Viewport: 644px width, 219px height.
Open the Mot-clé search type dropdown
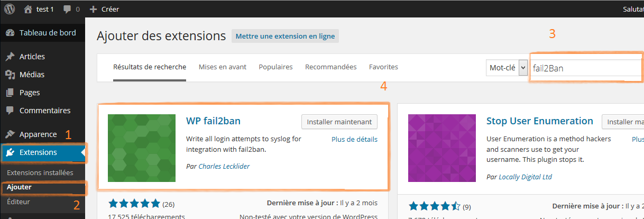507,67
